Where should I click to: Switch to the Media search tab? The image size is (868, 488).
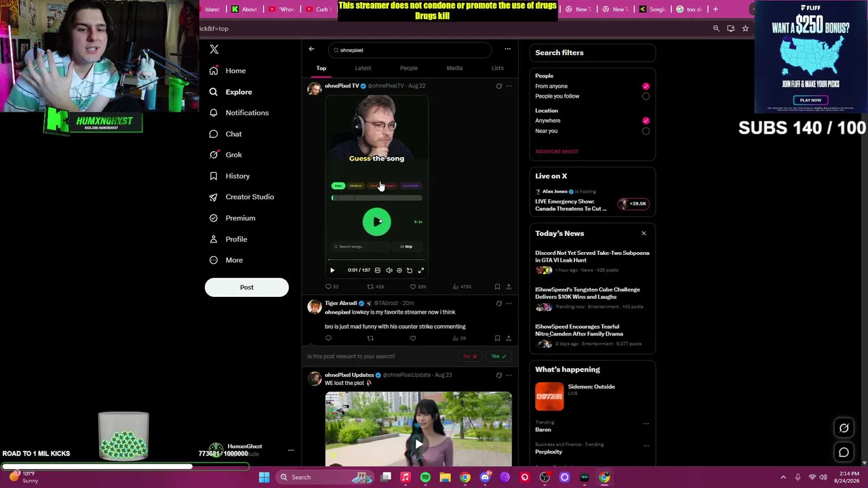[x=454, y=68]
